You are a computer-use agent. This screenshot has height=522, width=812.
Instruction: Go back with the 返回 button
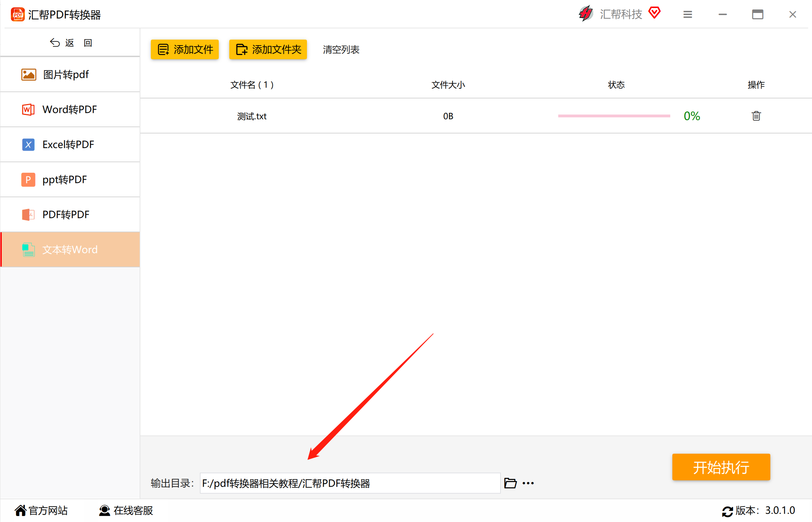(x=71, y=43)
